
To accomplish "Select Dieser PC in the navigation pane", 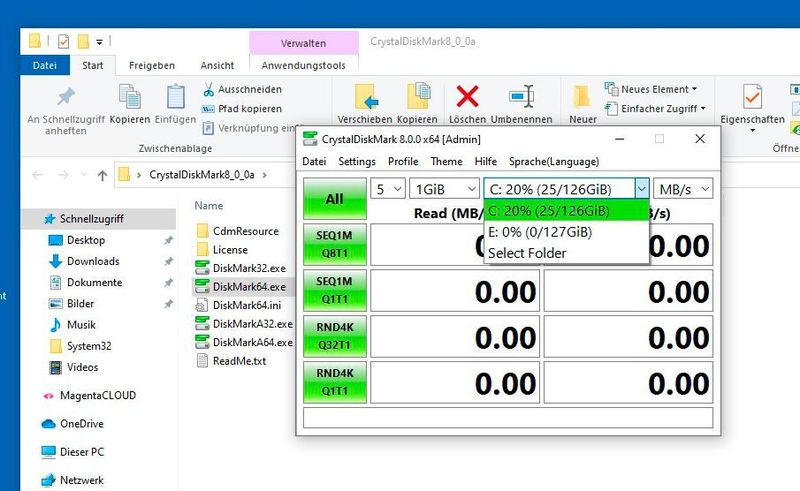I will (x=82, y=452).
